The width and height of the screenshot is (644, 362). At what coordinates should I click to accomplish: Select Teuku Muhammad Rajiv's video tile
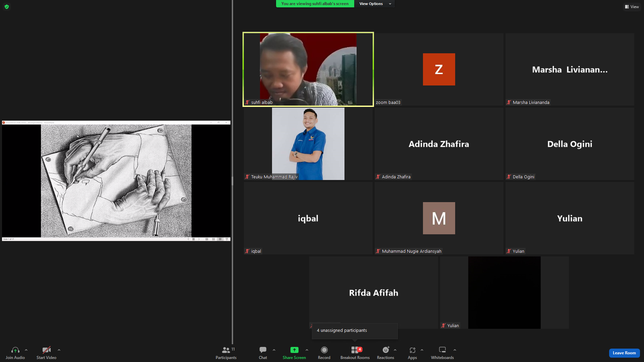pyautogui.click(x=308, y=144)
